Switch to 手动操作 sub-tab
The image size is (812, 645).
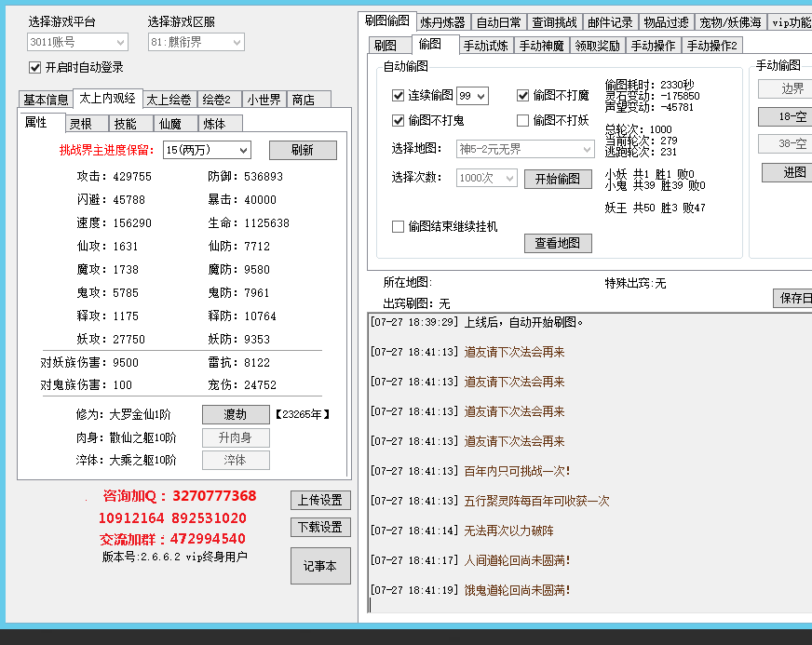(654, 46)
